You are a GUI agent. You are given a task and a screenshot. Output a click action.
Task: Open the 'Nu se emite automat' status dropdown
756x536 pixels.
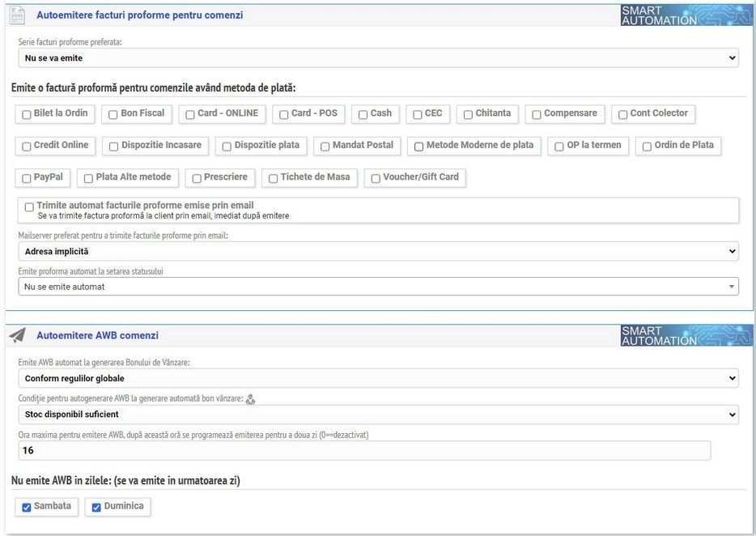pyautogui.click(x=378, y=287)
